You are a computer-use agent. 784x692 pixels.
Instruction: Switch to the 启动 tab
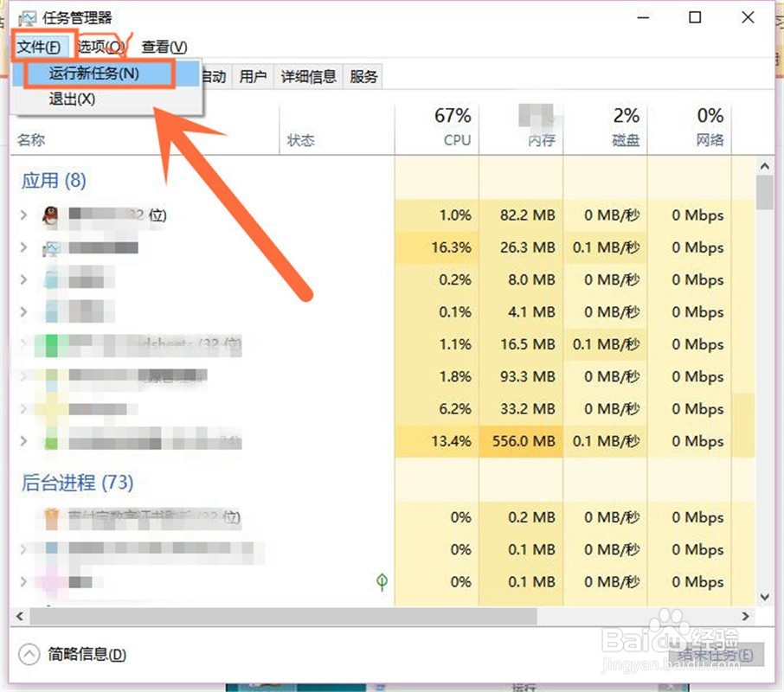point(214,76)
